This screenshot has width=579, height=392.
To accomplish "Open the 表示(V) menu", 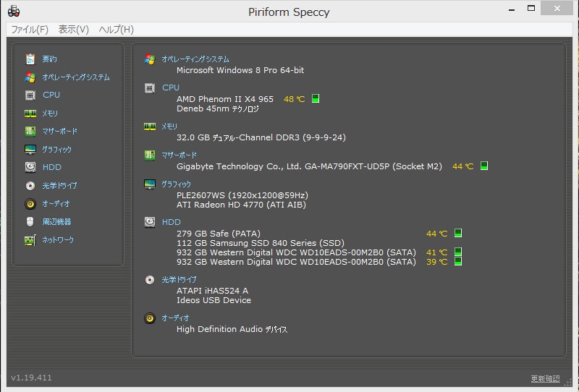I will (73, 30).
